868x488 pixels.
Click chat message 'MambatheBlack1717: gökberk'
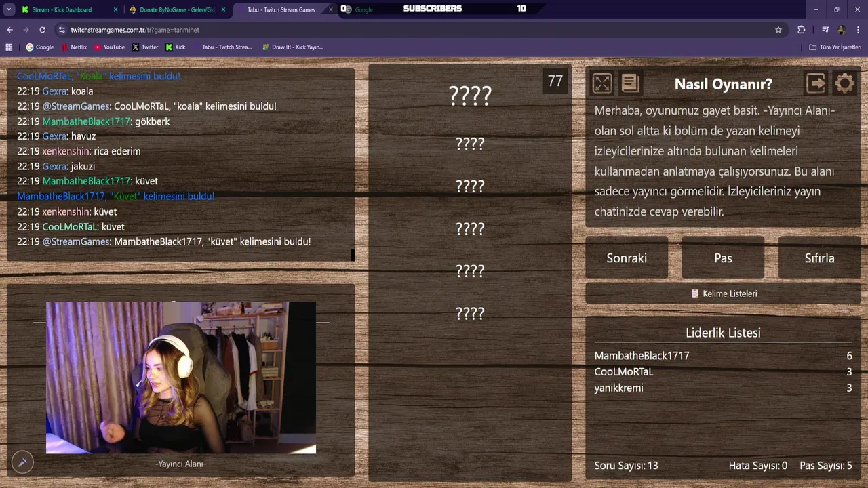point(94,121)
